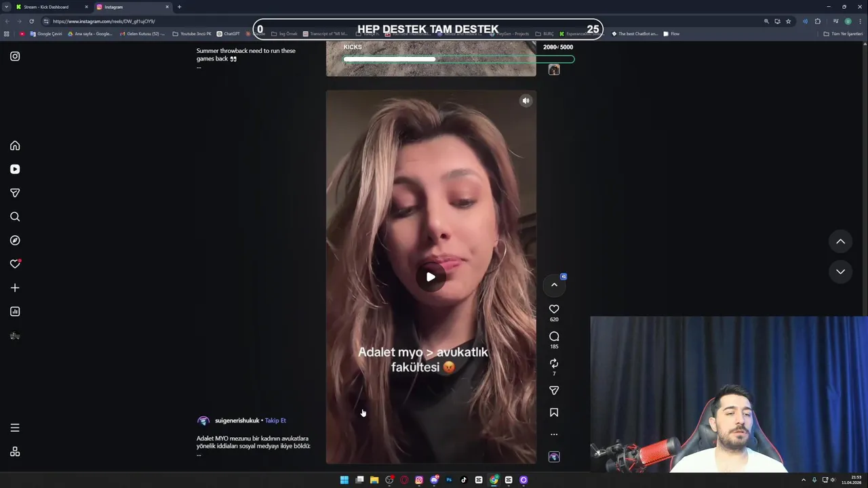Open the audio thumbnail of the previous reel

(554, 70)
